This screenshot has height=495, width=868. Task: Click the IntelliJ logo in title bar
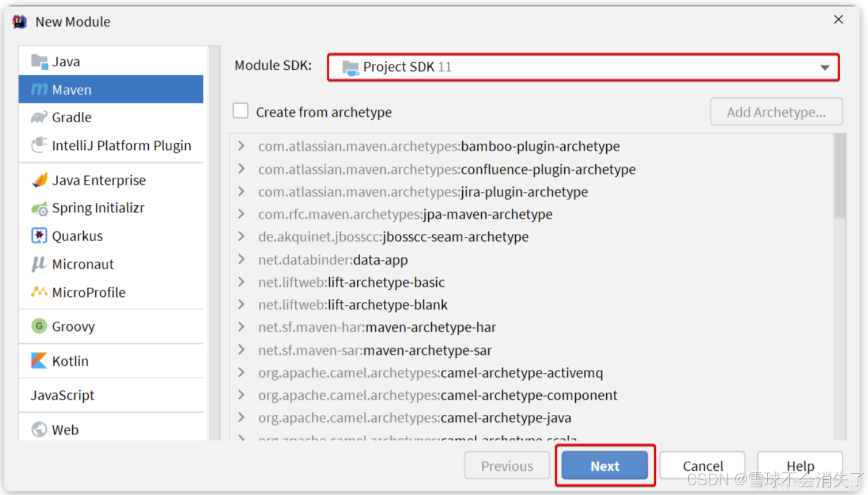19,21
